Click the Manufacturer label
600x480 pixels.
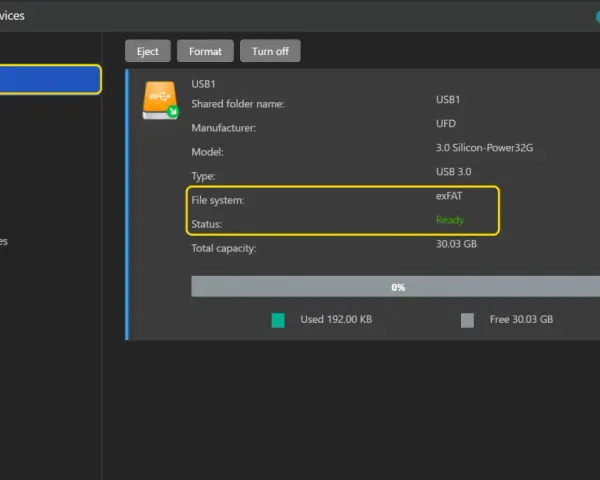[x=223, y=128]
